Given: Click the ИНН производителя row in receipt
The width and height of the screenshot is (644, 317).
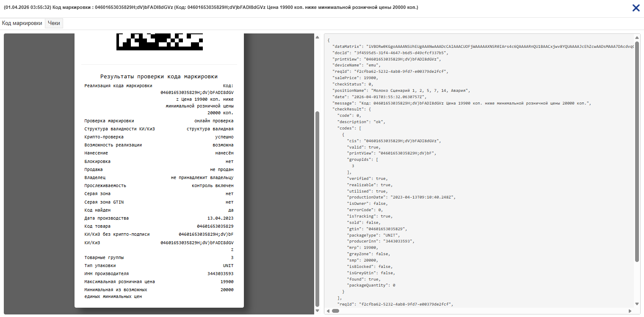Looking at the screenshot, I should click(x=159, y=273).
